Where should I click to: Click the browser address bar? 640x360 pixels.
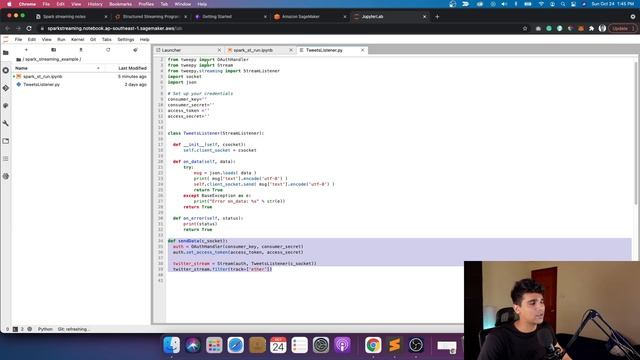[278, 29]
